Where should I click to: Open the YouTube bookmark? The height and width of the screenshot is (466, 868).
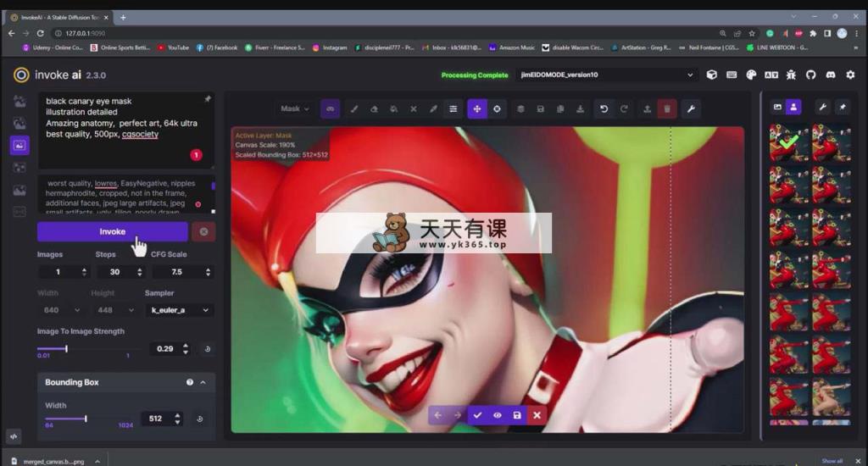click(x=173, y=48)
